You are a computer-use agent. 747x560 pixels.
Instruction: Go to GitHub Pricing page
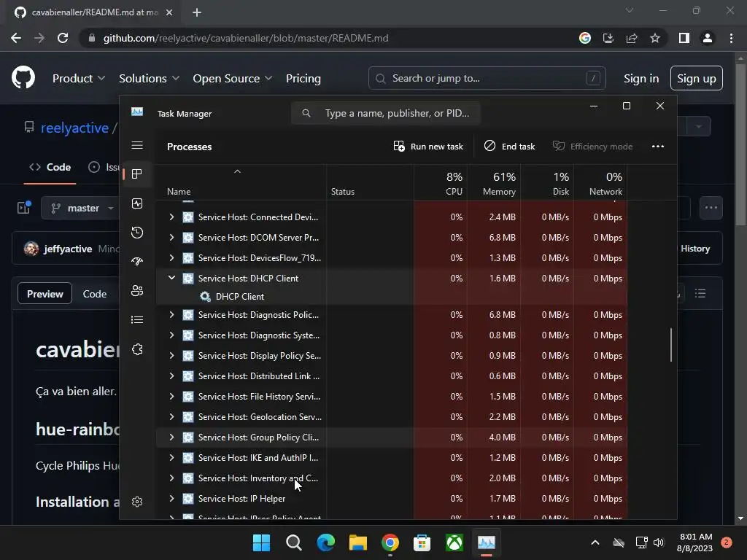[303, 79]
